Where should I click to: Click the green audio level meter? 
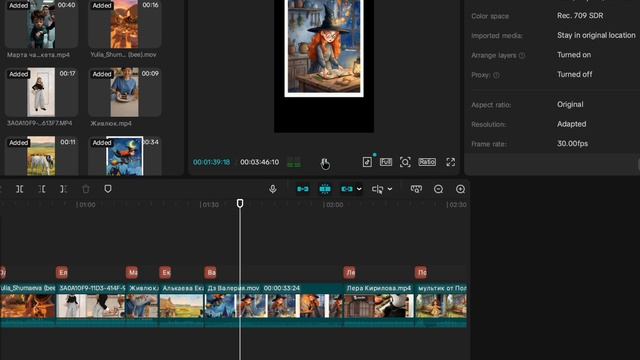click(294, 162)
